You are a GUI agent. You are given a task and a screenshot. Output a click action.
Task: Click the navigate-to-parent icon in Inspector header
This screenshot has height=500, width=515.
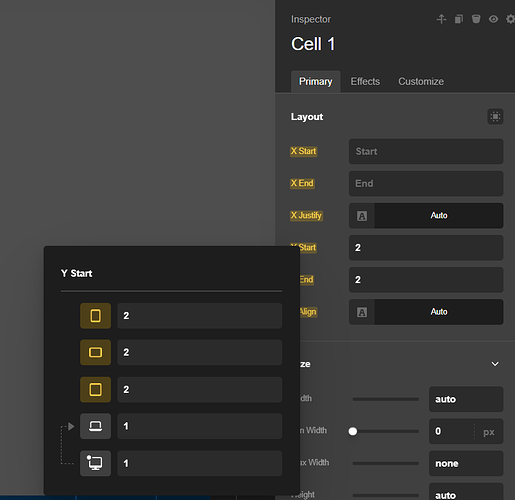coord(442,19)
